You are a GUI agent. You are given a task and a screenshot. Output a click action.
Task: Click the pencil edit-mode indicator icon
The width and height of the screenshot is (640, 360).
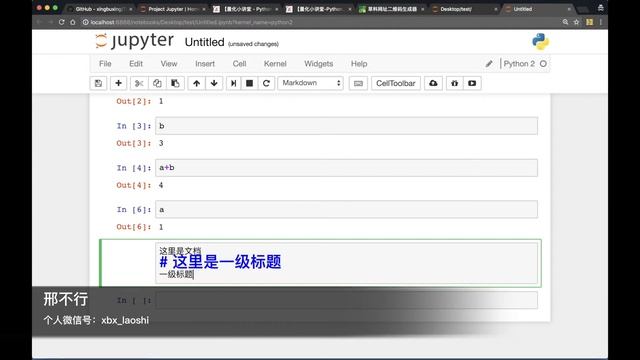click(x=489, y=64)
